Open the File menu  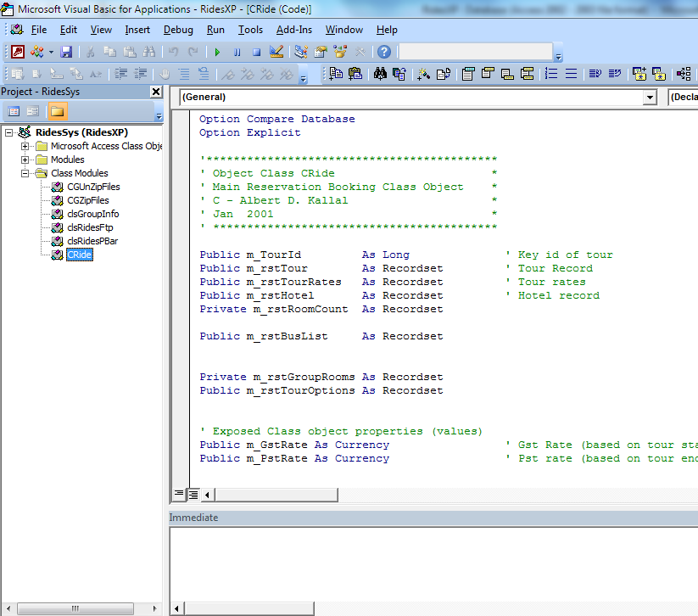[39, 30]
